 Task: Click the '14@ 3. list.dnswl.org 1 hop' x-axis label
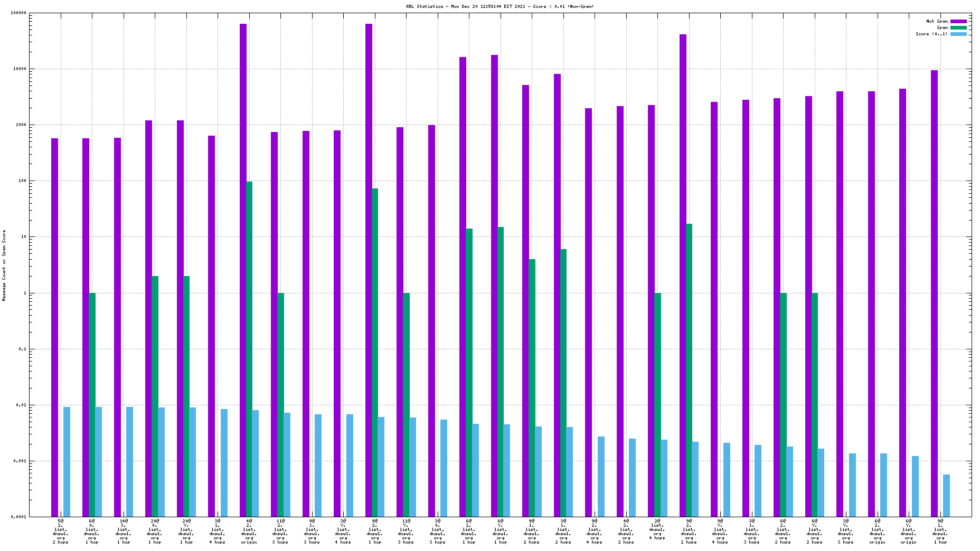(x=123, y=531)
